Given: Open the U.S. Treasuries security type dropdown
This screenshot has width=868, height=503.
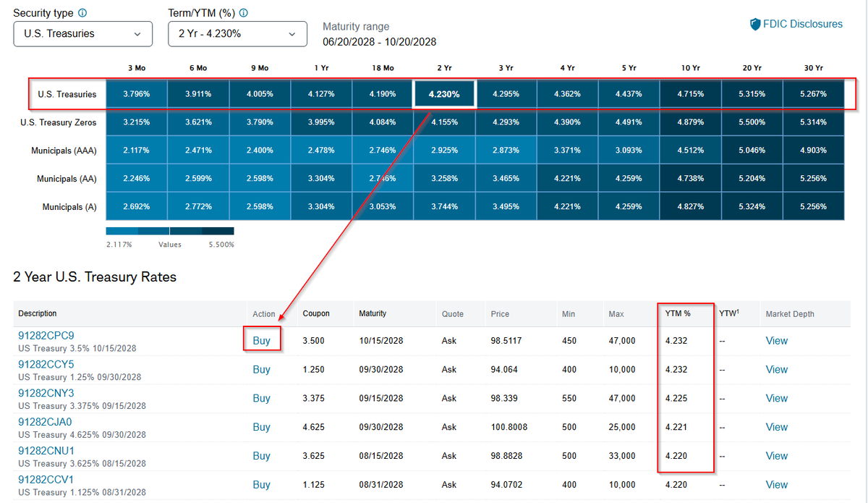Looking at the screenshot, I should point(83,33).
